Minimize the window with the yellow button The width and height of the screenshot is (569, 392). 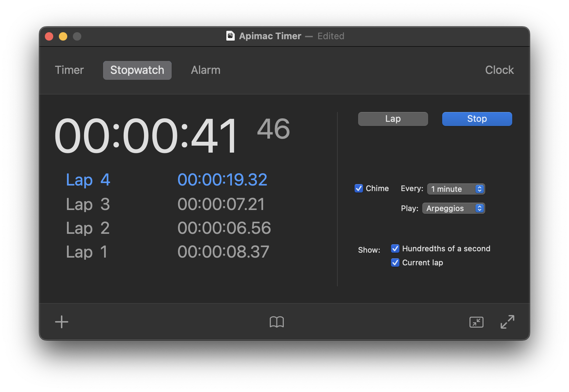point(63,36)
